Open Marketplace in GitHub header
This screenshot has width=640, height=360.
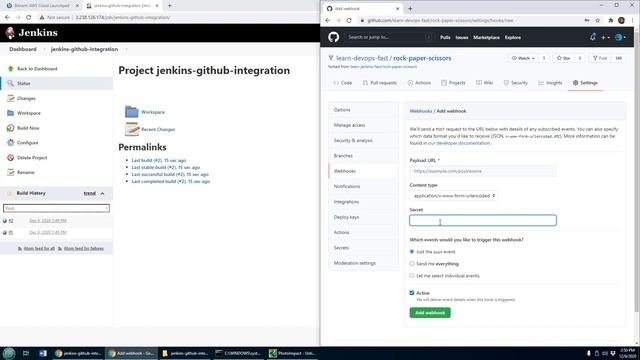(486, 37)
